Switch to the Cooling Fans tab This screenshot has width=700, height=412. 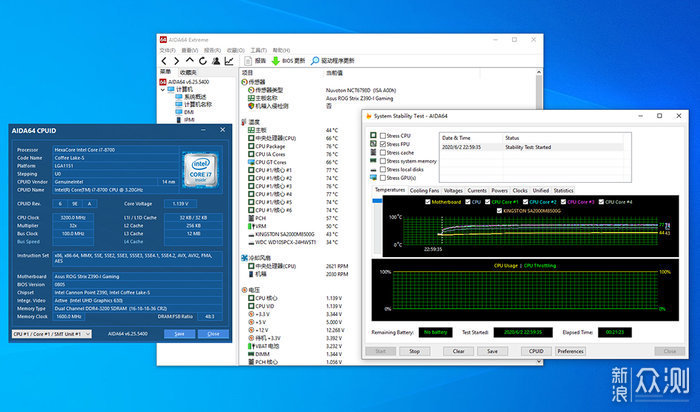click(x=424, y=191)
